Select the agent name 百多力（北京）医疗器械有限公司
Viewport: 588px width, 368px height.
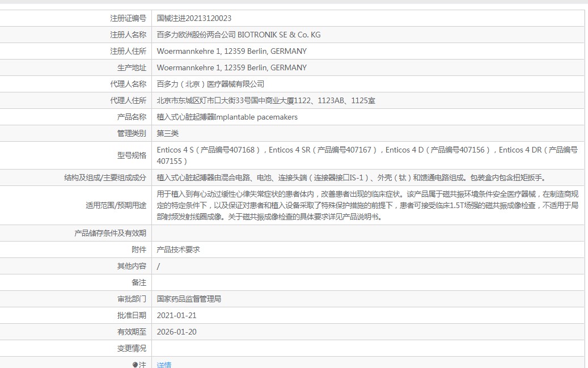(x=210, y=84)
